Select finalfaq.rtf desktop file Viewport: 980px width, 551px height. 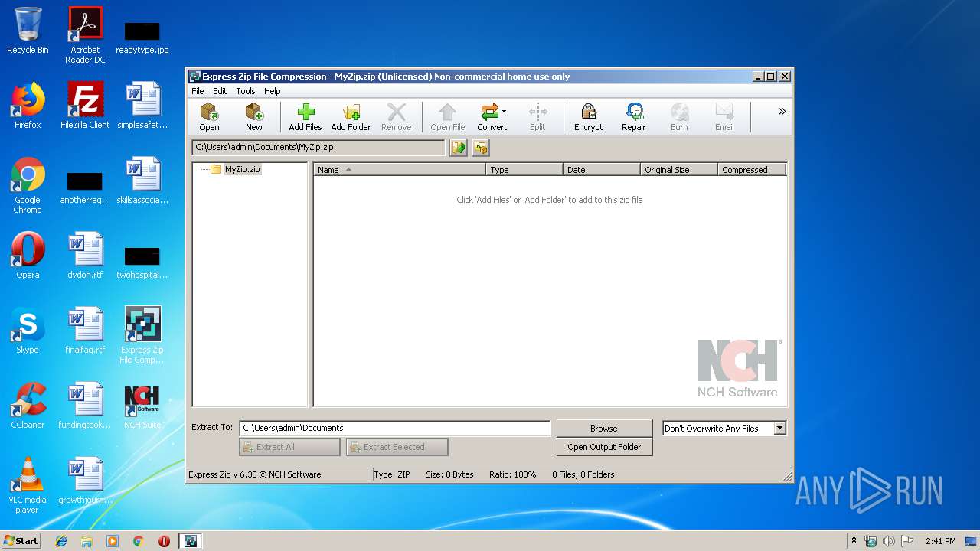pos(85,331)
